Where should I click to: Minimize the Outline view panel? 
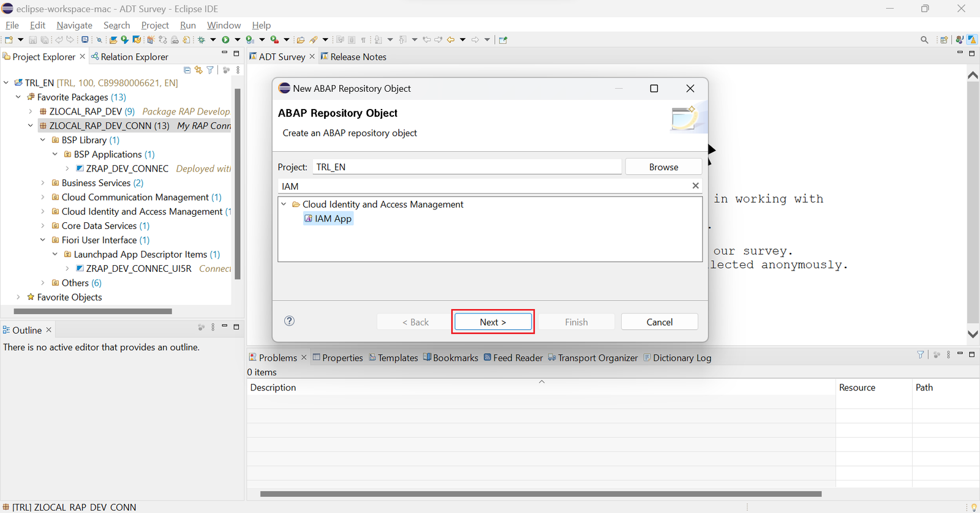tap(224, 326)
